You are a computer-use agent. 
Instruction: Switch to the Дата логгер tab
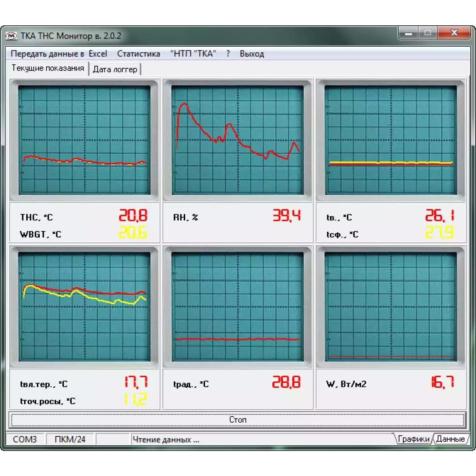point(115,69)
